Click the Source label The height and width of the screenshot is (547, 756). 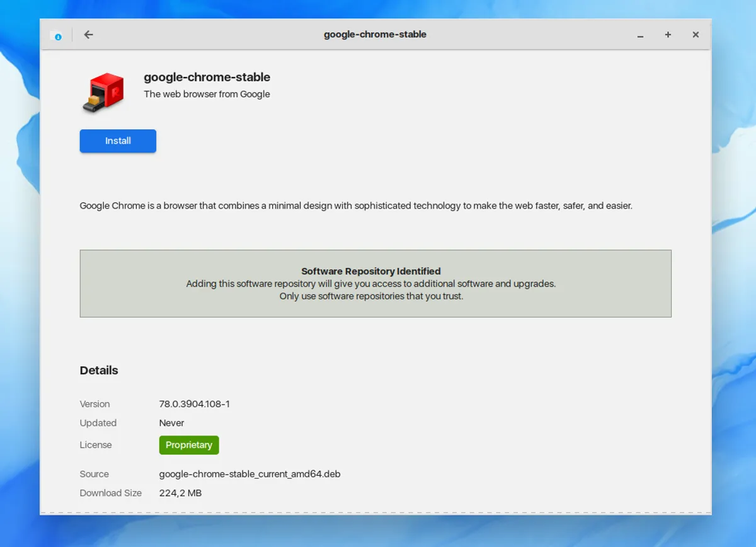click(x=94, y=474)
